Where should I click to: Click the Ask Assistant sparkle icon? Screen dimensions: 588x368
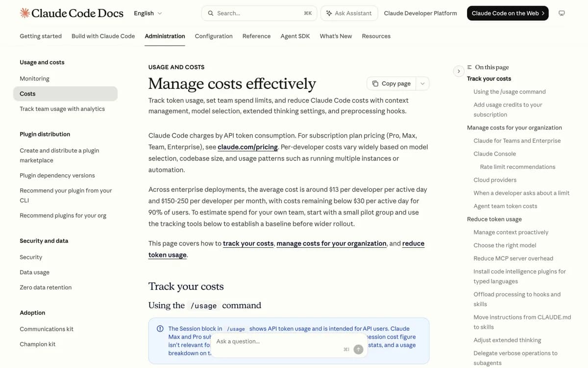point(329,13)
